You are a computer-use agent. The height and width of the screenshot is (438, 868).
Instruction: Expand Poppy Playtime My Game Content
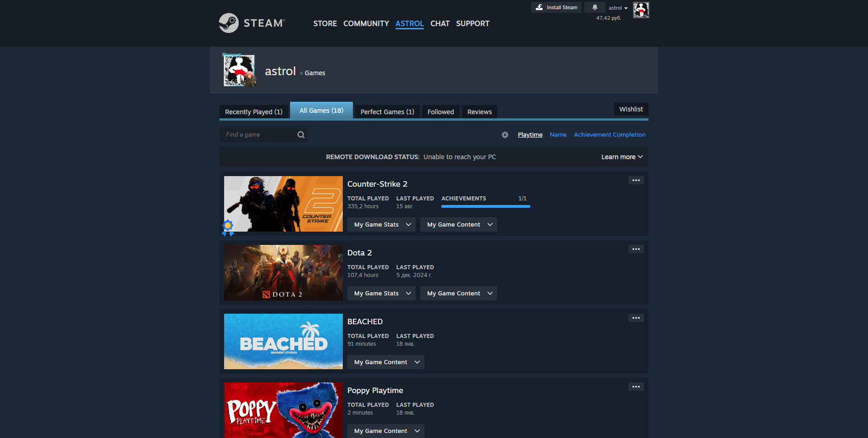pos(386,431)
